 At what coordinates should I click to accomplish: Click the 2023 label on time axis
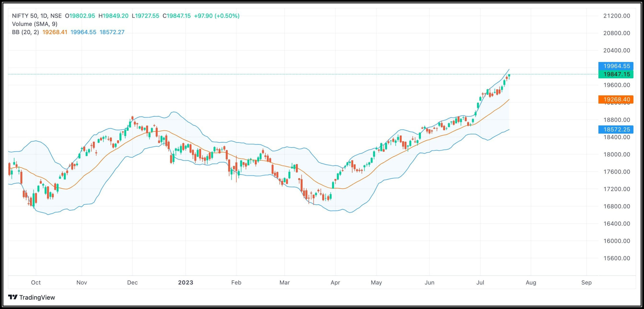click(186, 283)
